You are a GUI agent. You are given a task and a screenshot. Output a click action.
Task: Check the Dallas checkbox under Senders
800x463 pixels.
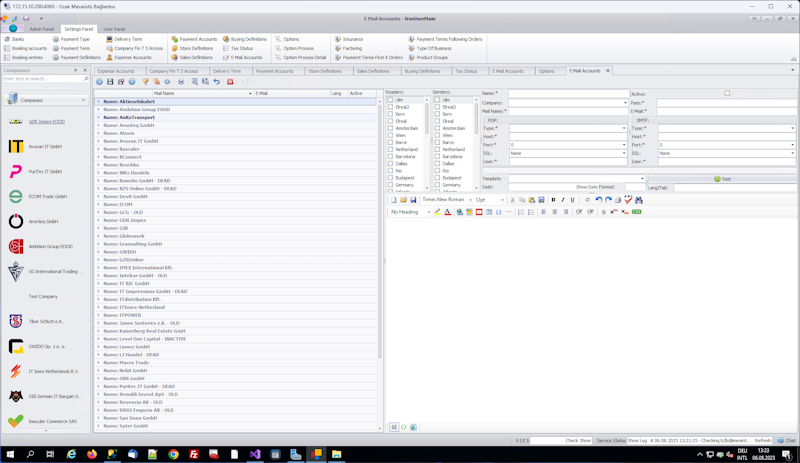pos(437,163)
